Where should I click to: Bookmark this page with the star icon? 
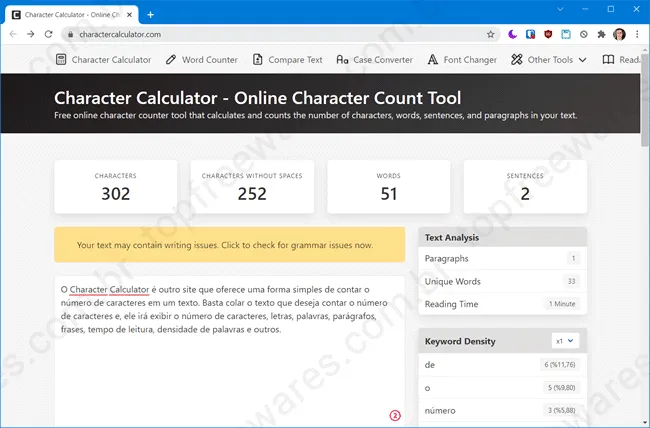[491, 34]
